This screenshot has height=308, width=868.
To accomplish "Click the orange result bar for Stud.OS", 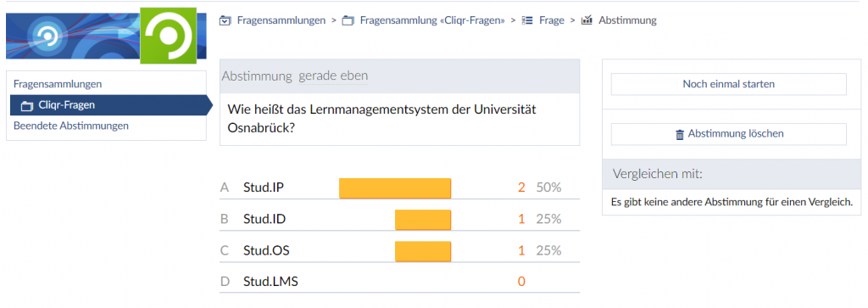I will (423, 251).
